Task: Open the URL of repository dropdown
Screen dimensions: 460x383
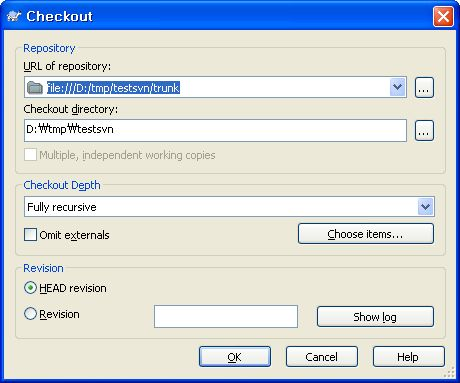Action: pos(397,87)
